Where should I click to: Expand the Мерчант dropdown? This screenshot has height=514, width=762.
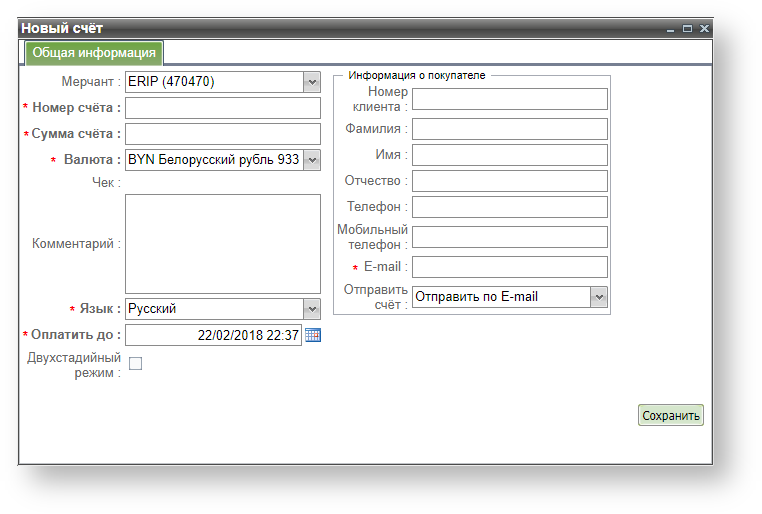pyautogui.click(x=311, y=82)
